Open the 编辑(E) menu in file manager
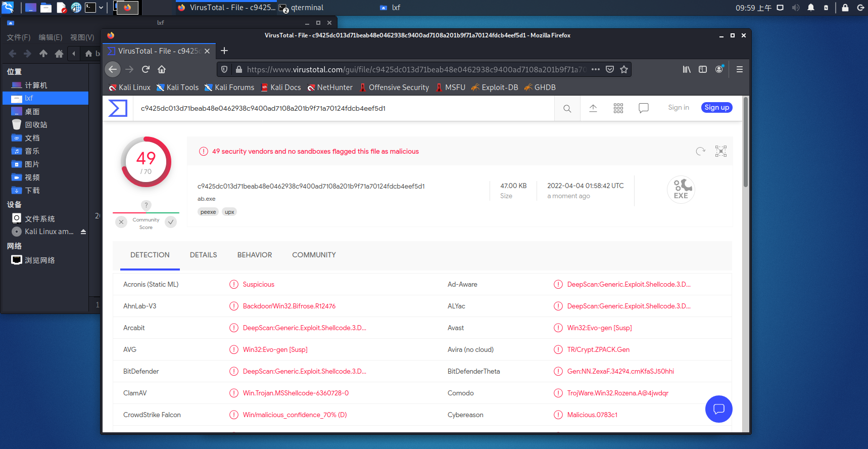 coord(51,37)
